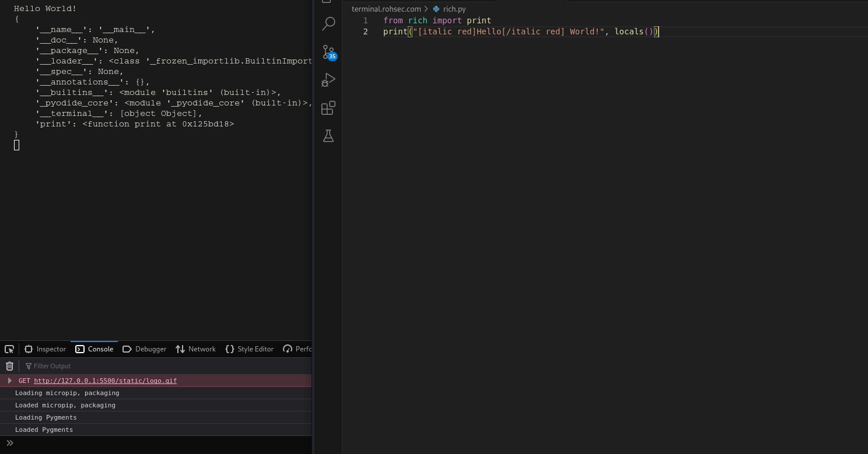Open the Performance tab

coord(297,349)
